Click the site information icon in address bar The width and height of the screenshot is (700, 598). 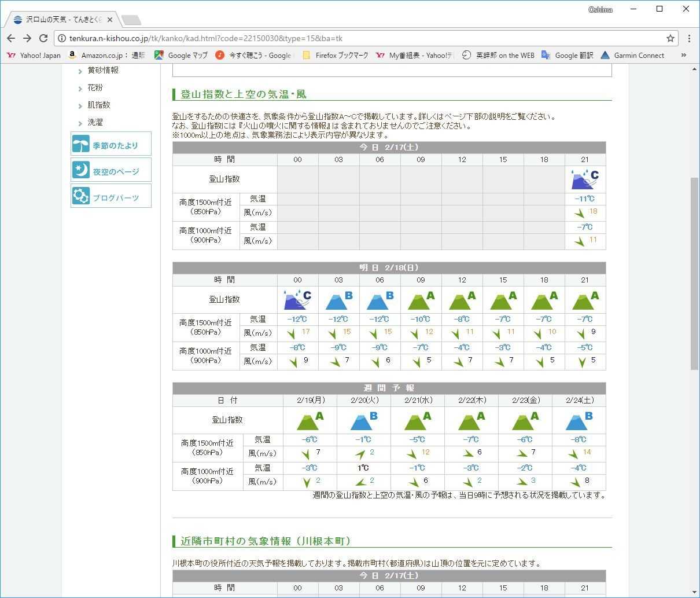[x=62, y=38]
